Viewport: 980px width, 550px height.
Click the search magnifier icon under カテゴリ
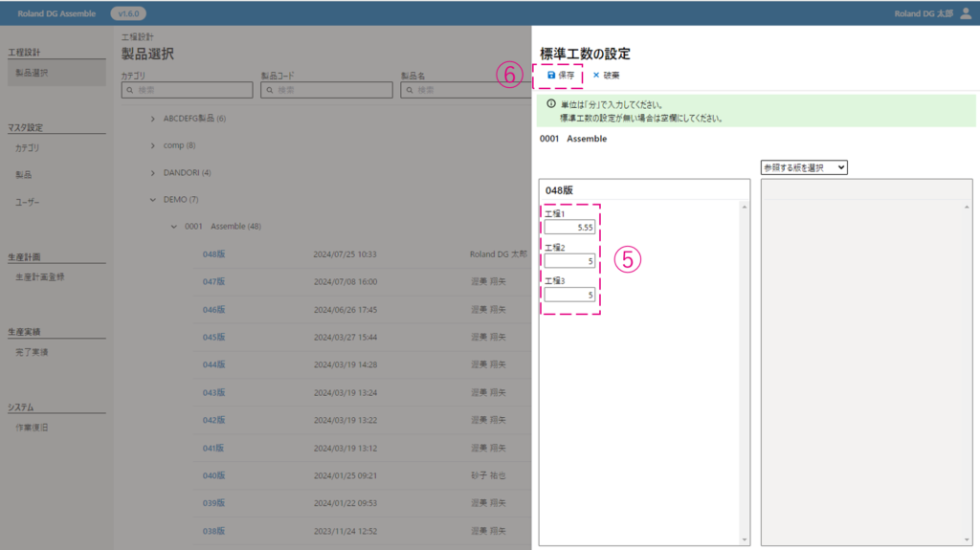[129, 90]
